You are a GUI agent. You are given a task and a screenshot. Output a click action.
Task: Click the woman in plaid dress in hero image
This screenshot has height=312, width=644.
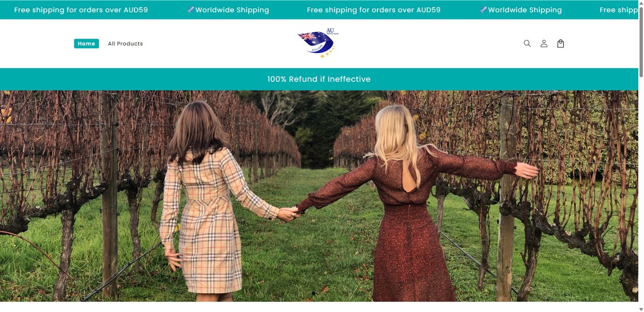209,202
